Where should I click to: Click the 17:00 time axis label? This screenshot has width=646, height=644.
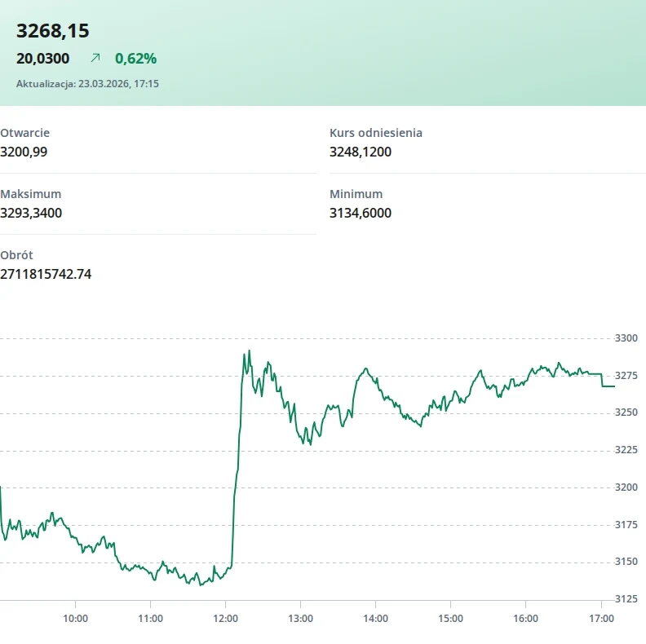click(601, 618)
